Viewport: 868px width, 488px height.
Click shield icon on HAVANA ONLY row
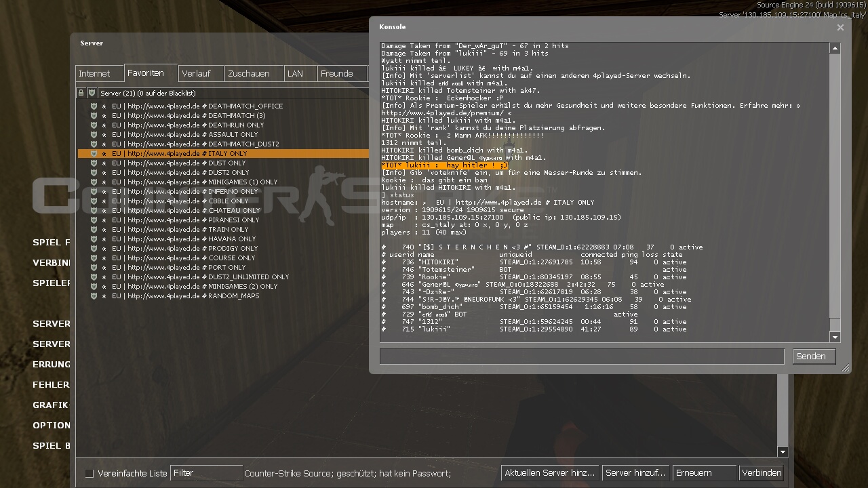(94, 239)
